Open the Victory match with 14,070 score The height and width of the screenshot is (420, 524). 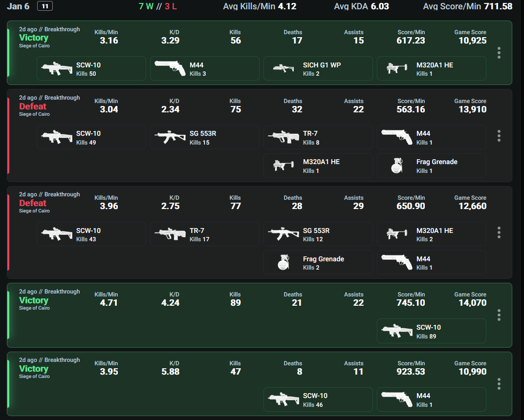(260, 315)
